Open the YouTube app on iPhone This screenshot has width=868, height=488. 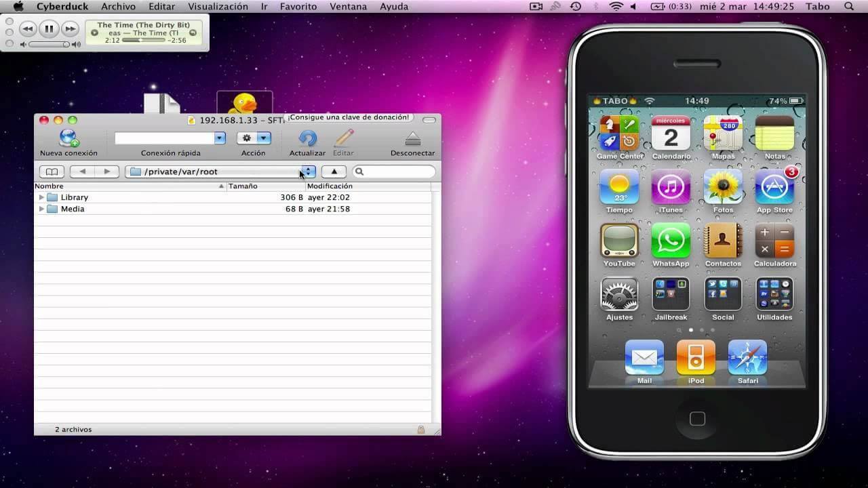click(x=619, y=241)
